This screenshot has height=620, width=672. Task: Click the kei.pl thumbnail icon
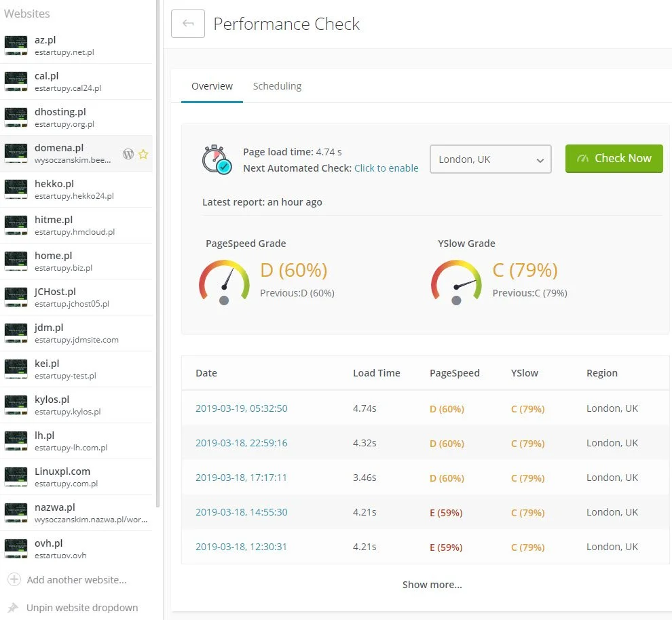[16, 369]
